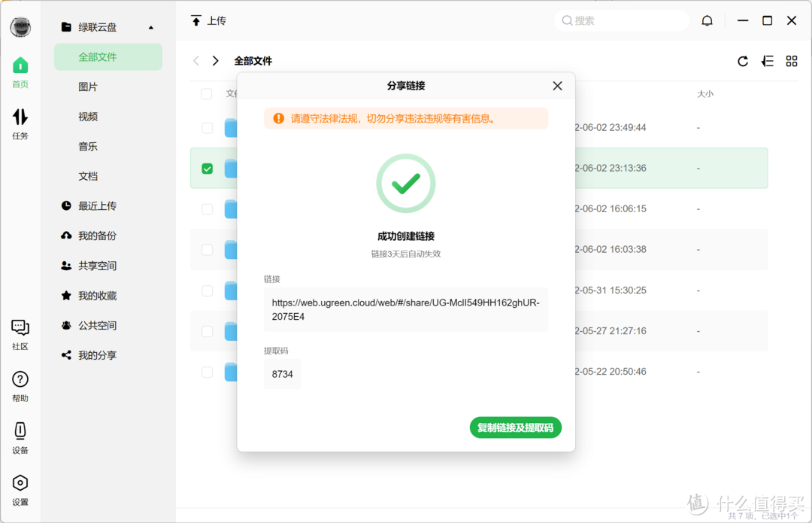Open the 视频 category
The height and width of the screenshot is (523, 812).
88,117
